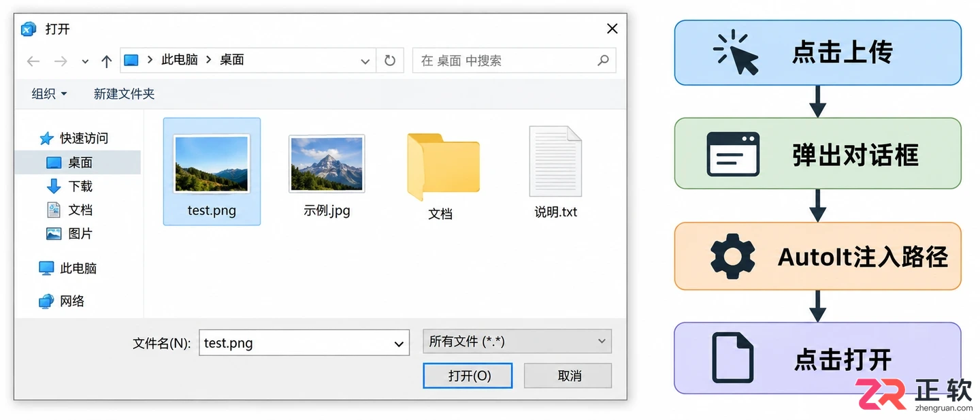The height and width of the screenshot is (420, 980).
Task: Select 快速访问 in the sidebar
Action: (84, 138)
